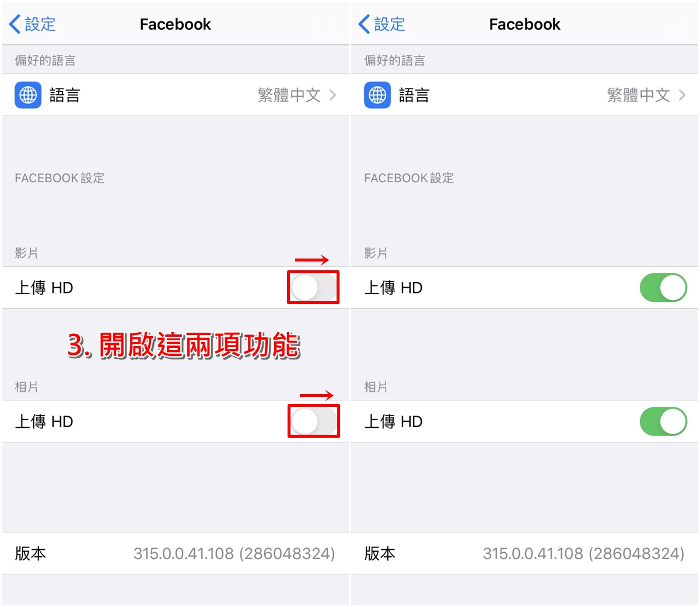Viewport: 700px width, 607px height.
Task: Select 繁體中文 language value in left panel
Action: tap(289, 95)
